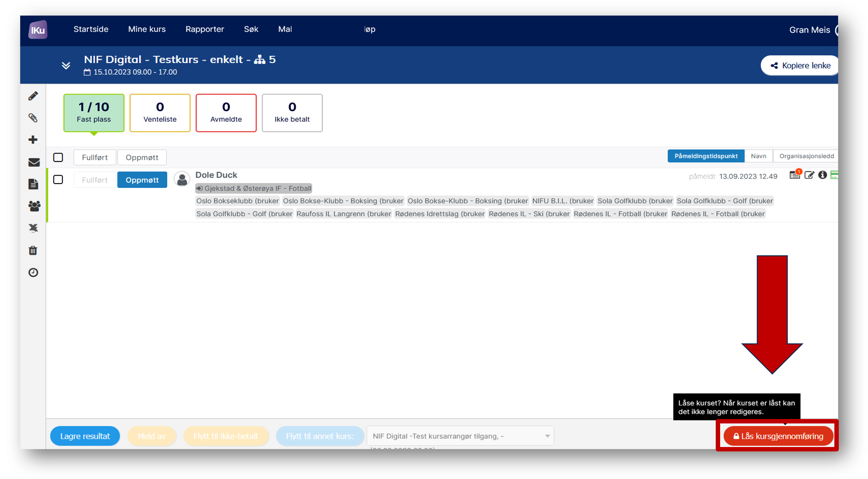Click Lås kursgjennomføring button
This screenshot has height=479, width=868.
coord(778,436)
